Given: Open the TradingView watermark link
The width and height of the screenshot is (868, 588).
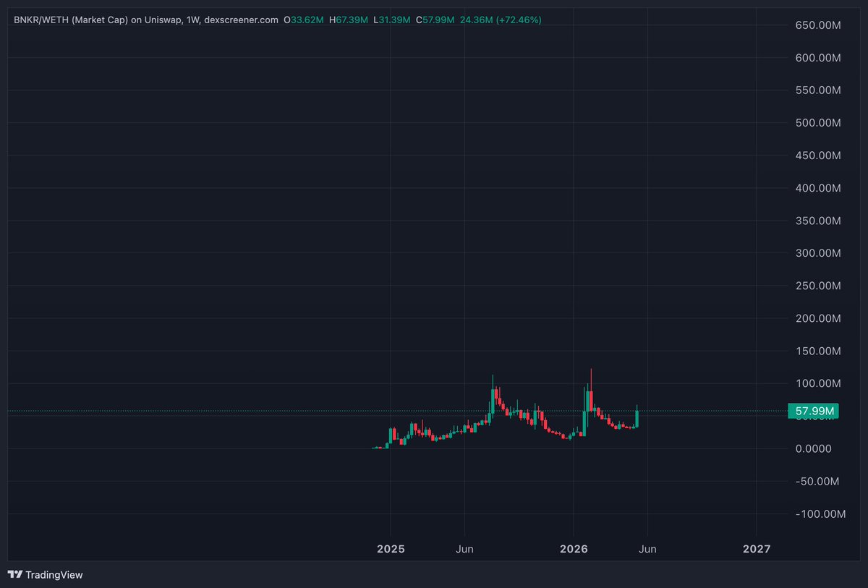Looking at the screenshot, I should (46, 574).
